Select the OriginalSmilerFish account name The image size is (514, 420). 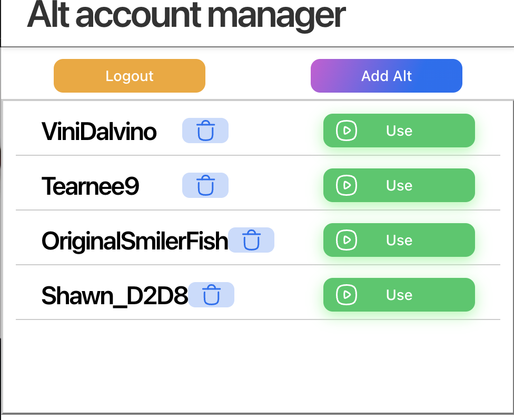[135, 241]
